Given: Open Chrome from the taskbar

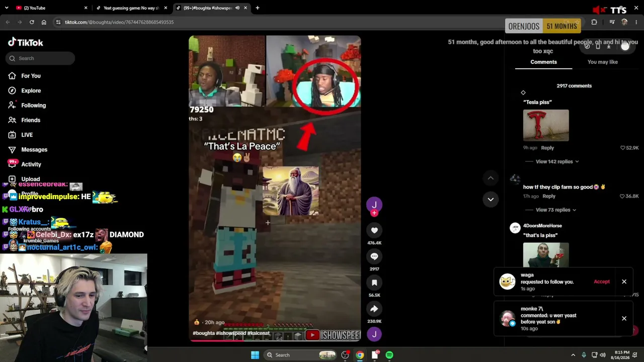Looking at the screenshot, I should coord(360,355).
